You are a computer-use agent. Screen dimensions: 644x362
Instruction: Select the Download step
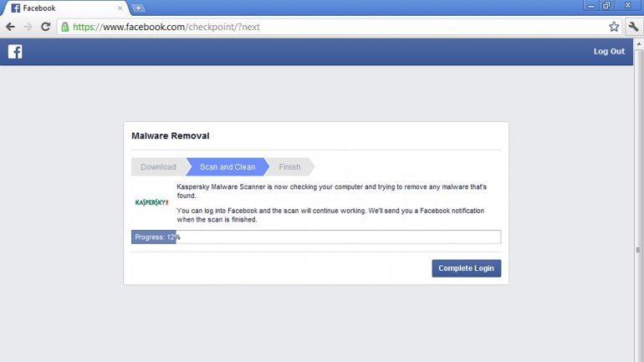pyautogui.click(x=158, y=167)
